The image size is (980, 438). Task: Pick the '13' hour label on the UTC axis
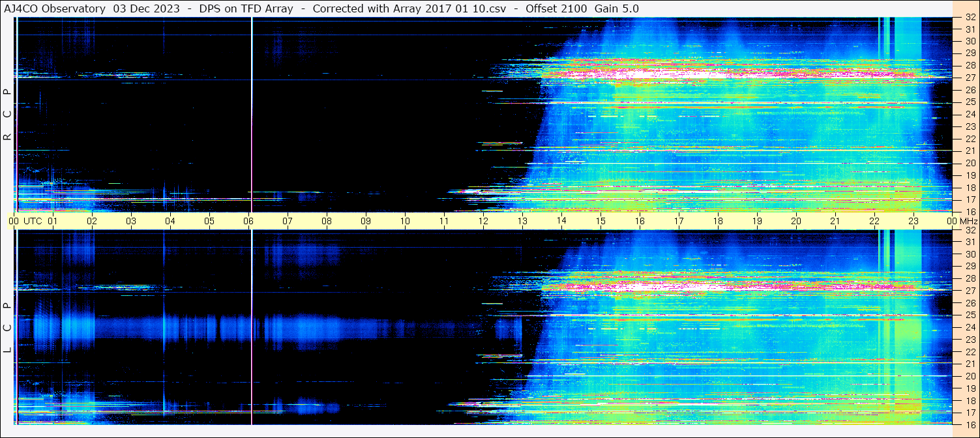coord(522,221)
